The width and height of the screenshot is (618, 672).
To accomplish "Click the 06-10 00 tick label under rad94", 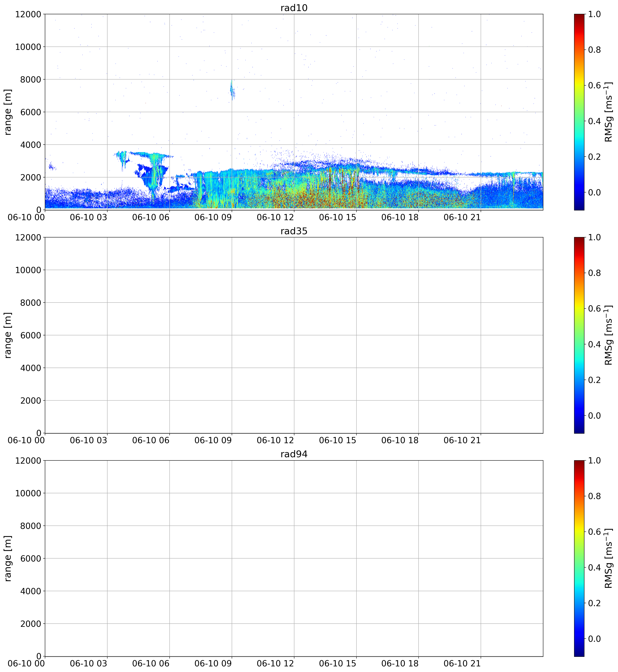I will (26, 664).
